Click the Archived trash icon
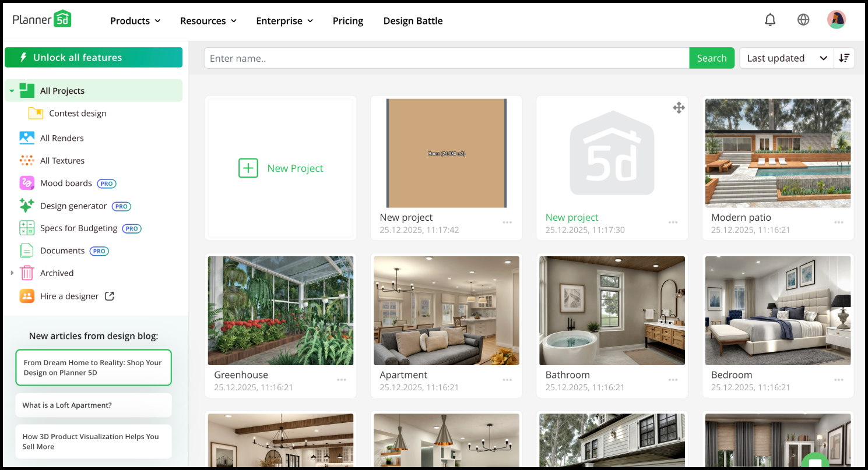This screenshot has height=470, width=868. click(27, 273)
